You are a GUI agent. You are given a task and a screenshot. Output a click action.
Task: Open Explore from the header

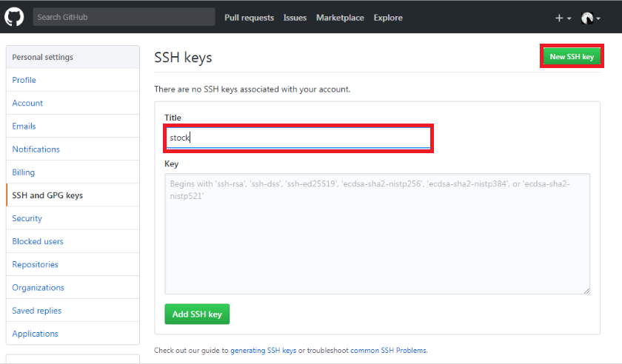(388, 18)
